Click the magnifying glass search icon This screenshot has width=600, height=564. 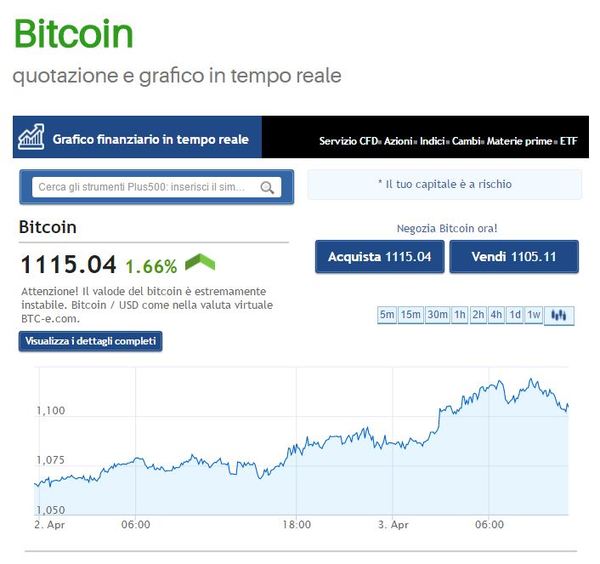267,187
